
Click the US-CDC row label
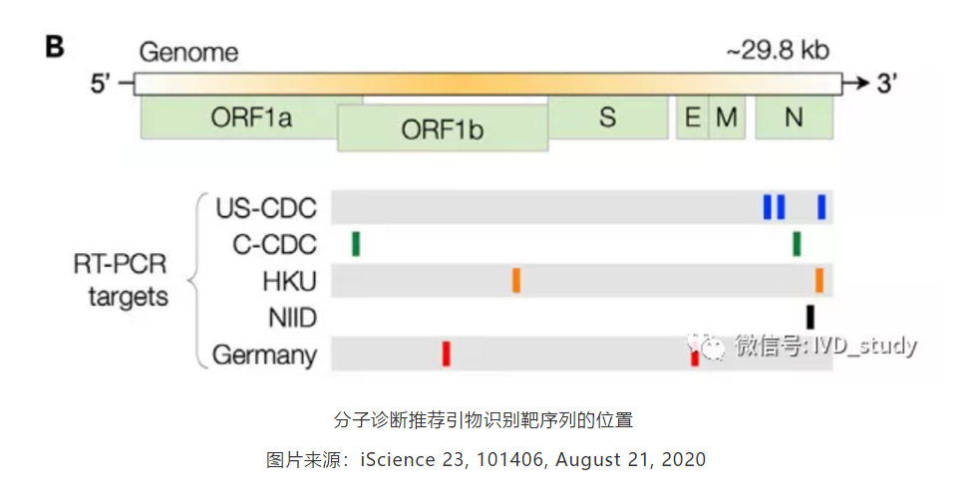click(266, 208)
